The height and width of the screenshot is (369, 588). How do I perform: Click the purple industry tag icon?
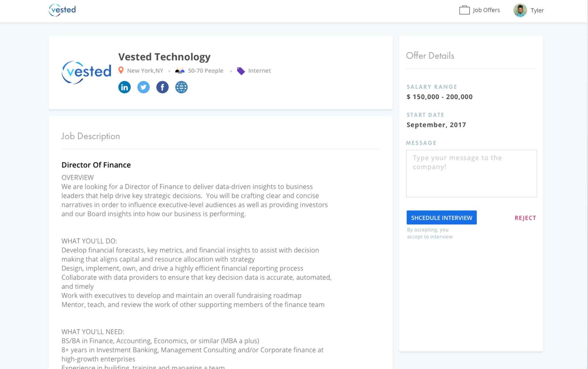(x=241, y=71)
